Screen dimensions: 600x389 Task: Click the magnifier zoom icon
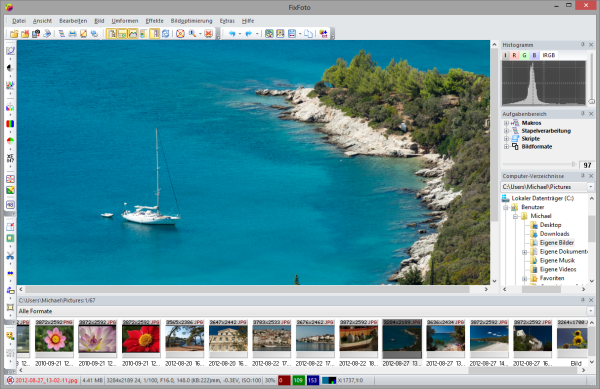pos(192,34)
